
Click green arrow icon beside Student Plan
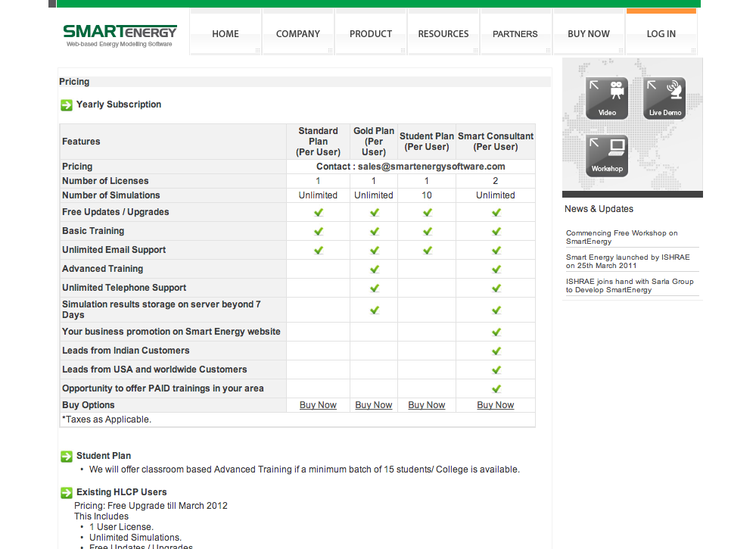point(67,456)
